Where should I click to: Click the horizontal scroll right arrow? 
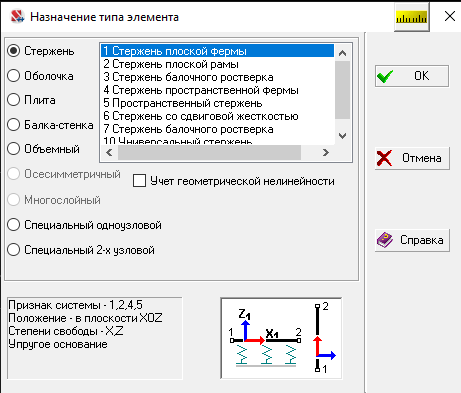(326, 152)
